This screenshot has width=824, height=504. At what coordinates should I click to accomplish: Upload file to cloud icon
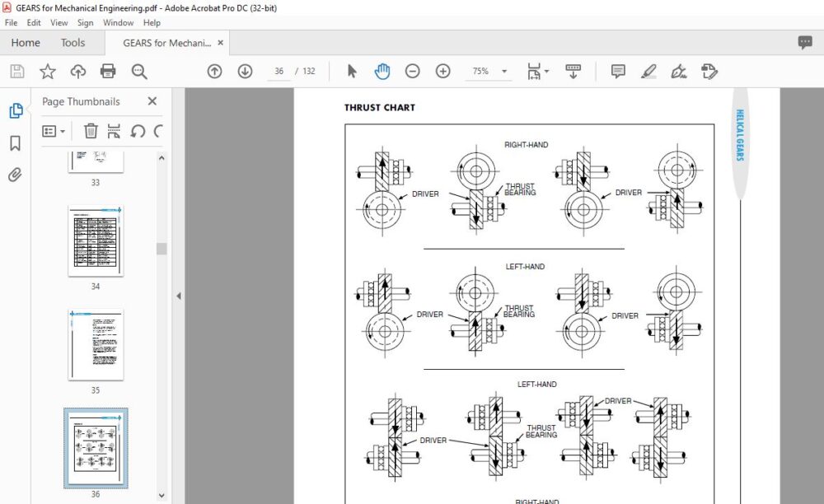77,72
